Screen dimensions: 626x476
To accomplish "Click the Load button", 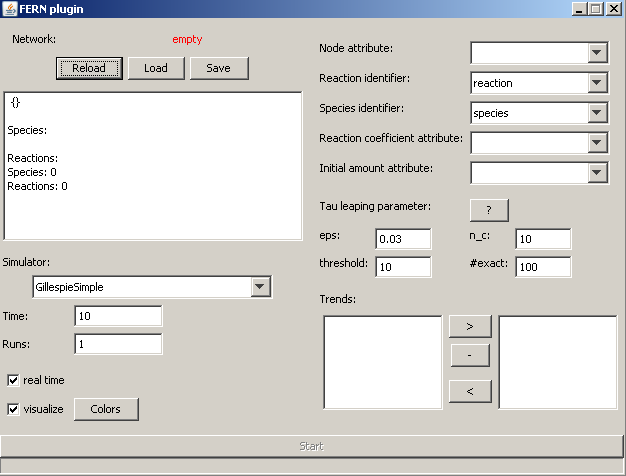I will coord(156,68).
